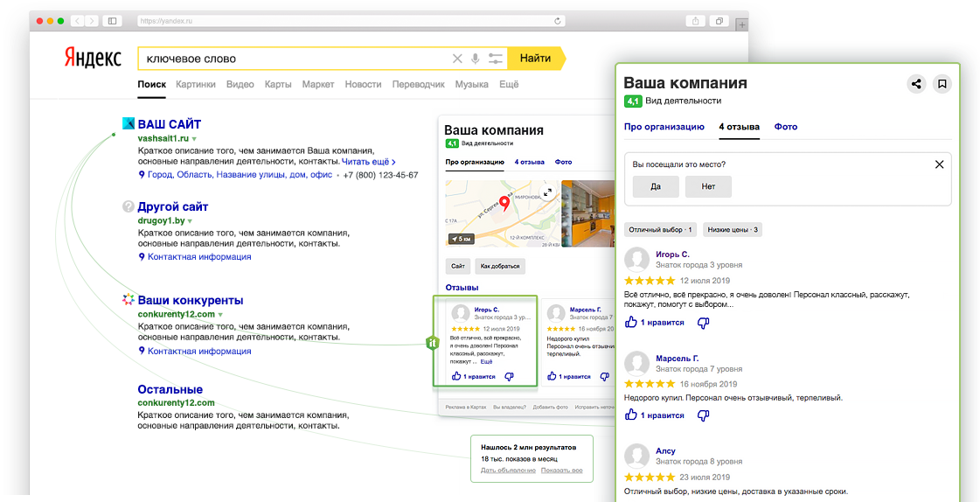Dislike Игорь С. review in small card
The image size is (980, 502).
pyautogui.click(x=509, y=376)
